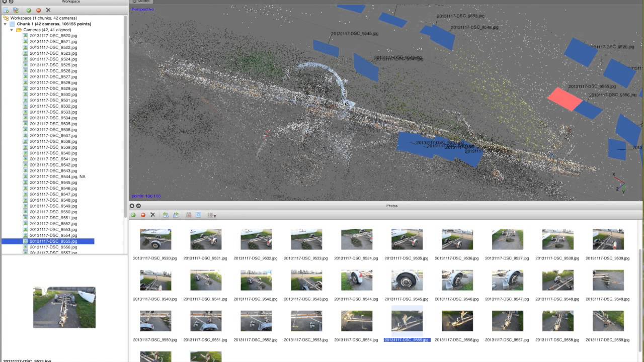This screenshot has height=362, width=644.
Task: Click Rotate Right icon in Photos toolbar
Action: [176, 215]
